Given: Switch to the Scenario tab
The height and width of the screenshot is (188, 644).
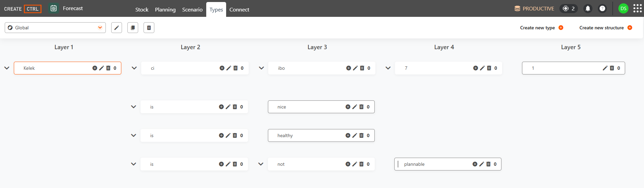Looking at the screenshot, I should (x=192, y=9).
